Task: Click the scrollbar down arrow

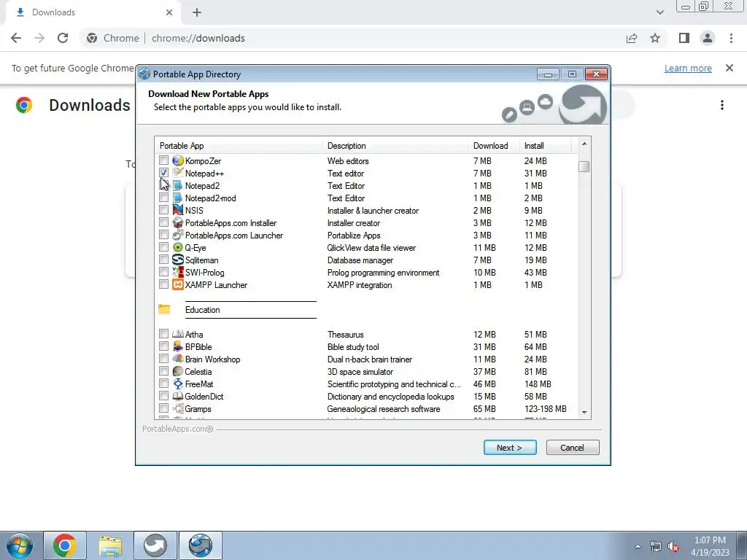Action: [584, 413]
